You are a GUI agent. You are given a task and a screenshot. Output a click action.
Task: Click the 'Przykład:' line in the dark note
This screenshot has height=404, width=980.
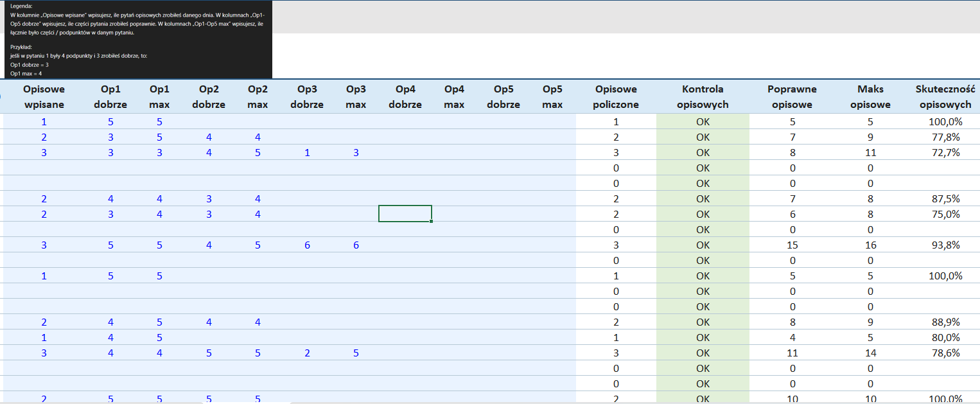tap(21, 47)
